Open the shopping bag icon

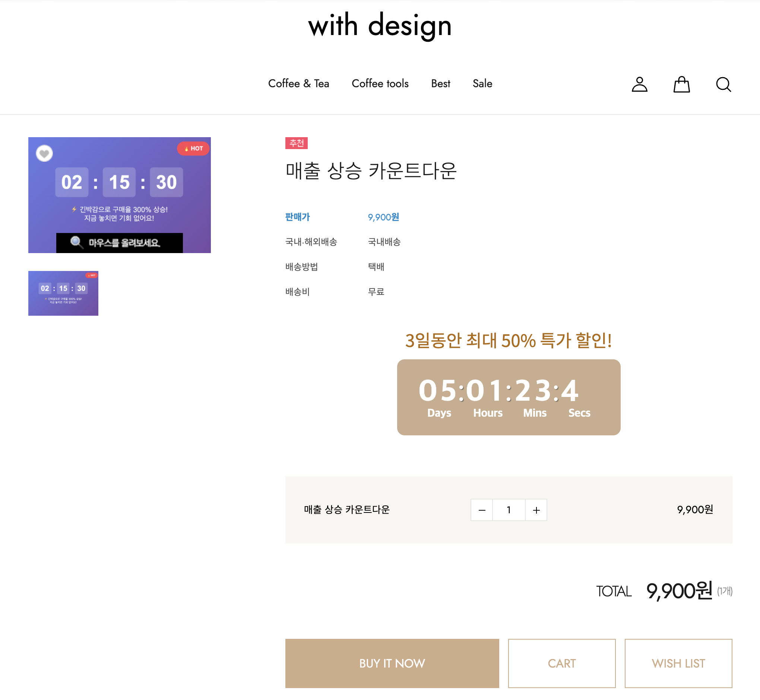click(681, 84)
